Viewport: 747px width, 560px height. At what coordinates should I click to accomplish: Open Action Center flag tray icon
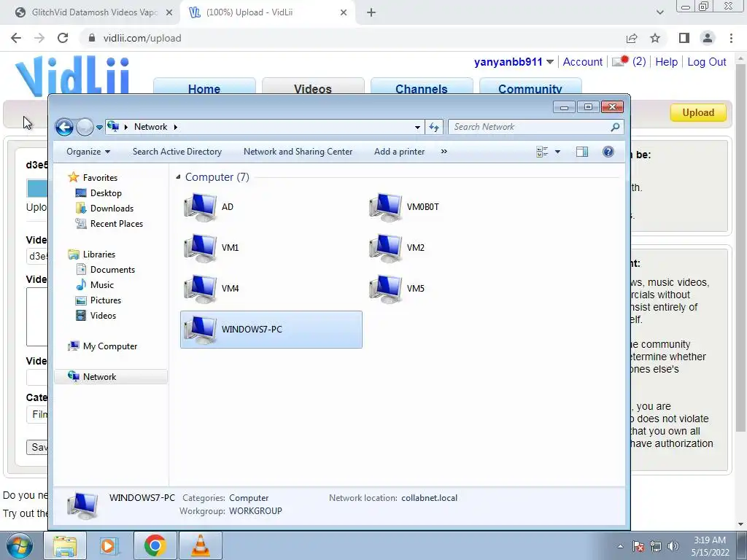[x=638, y=547]
